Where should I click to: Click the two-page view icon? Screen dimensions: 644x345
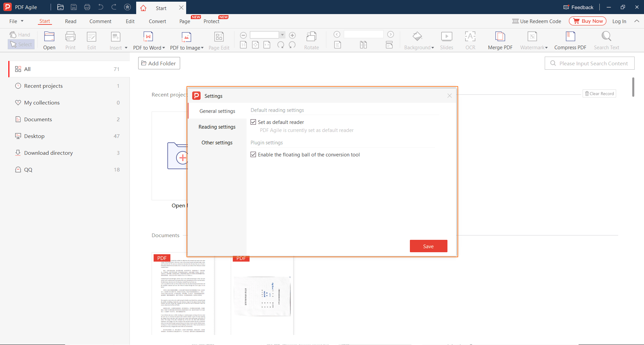(363, 45)
